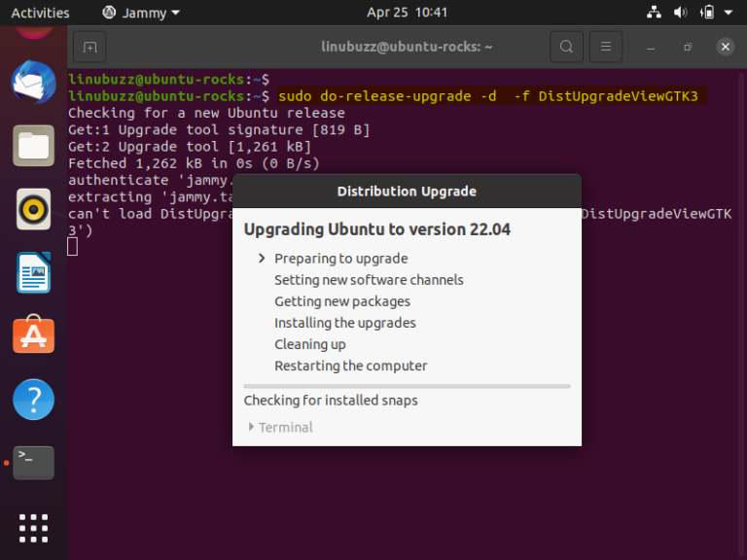Expand the Terminal section in upgrade dialog
Image resolution: width=747 pixels, height=560 pixels.
tap(280, 427)
